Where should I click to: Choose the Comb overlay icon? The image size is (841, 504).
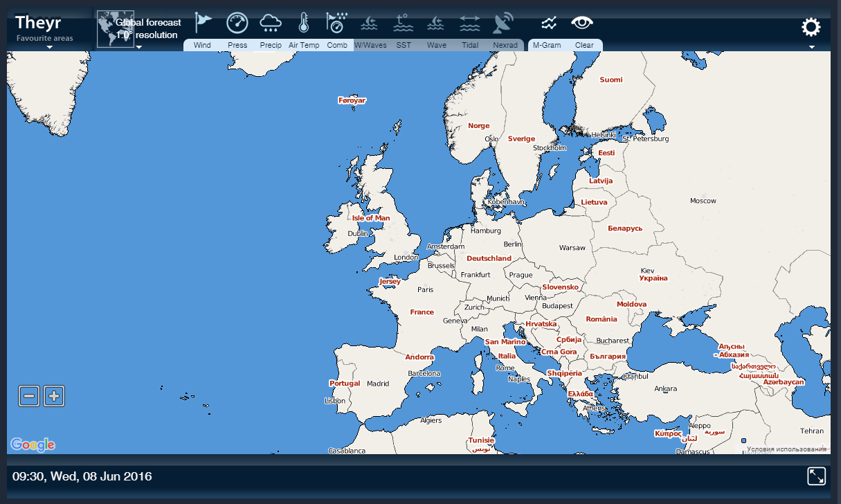(337, 23)
